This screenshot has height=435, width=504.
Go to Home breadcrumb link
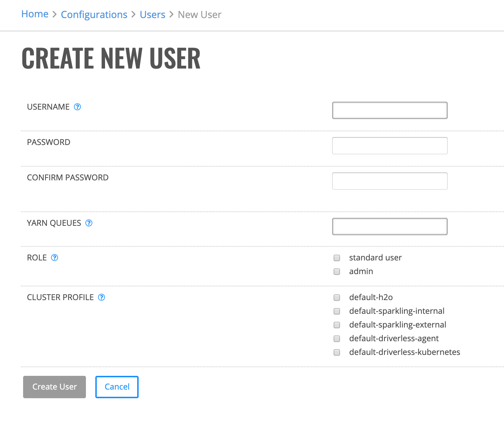pyautogui.click(x=35, y=14)
